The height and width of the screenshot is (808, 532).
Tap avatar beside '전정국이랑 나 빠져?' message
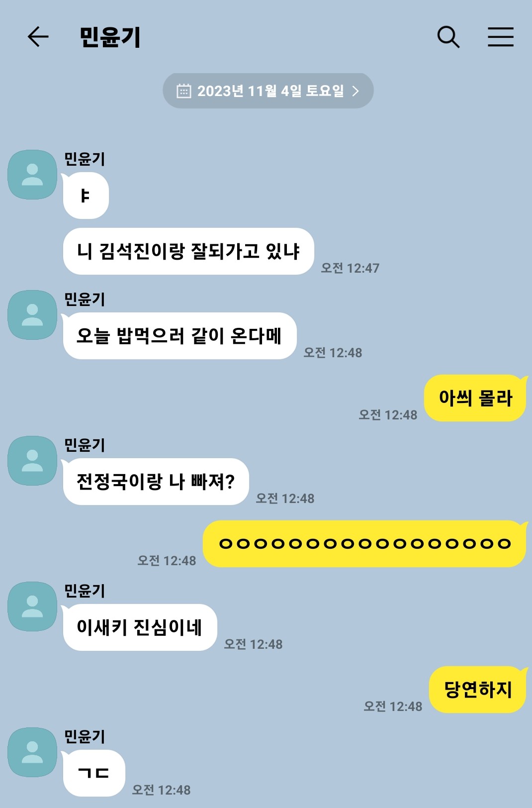pyautogui.click(x=32, y=461)
